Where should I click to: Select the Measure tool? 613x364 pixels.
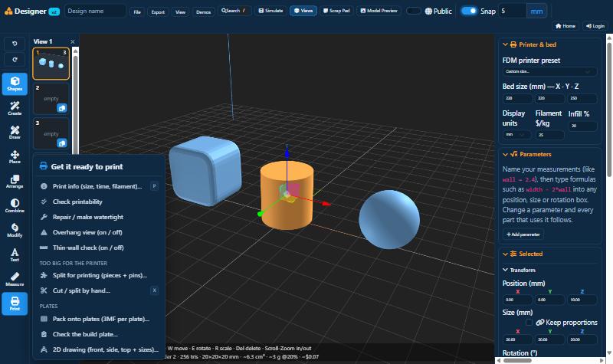coord(15,279)
